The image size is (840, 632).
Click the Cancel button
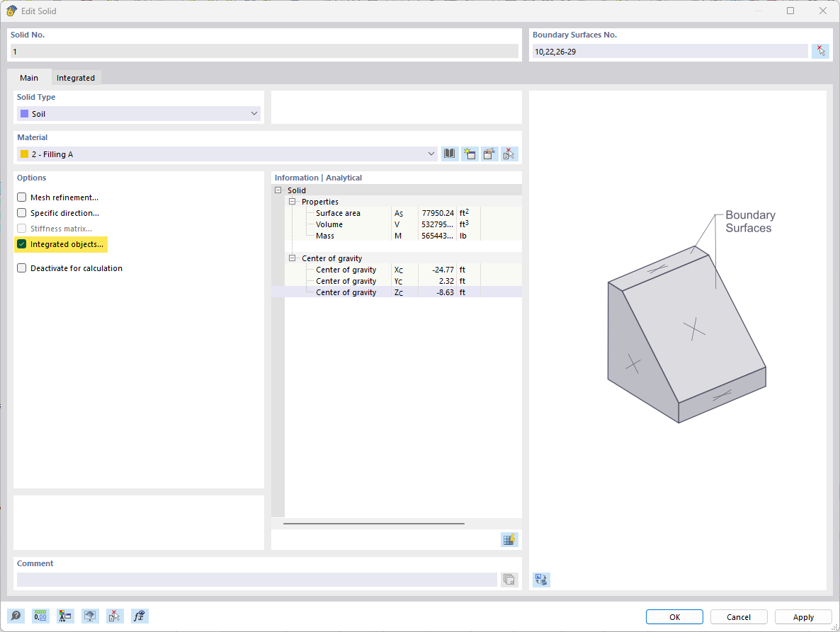(739, 617)
